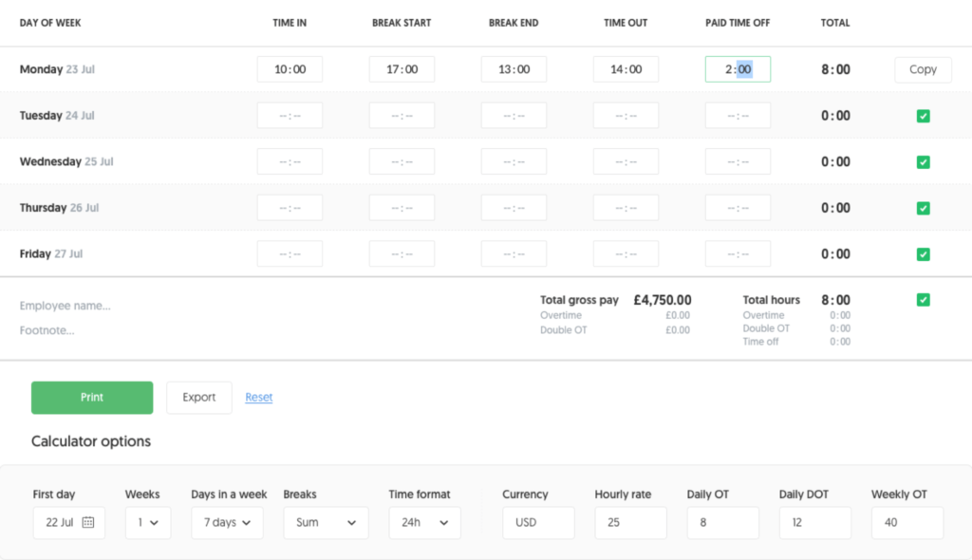Toggle the checkmark next to Total hours
This screenshot has width=972, height=560.
pos(922,299)
